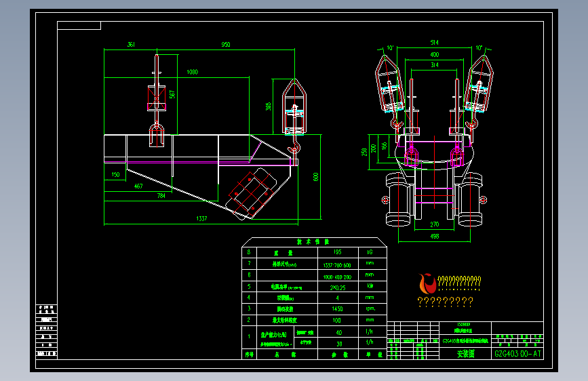Screen dimensions: 588x381
Task: Click row number 8 in table
Action: tap(249, 252)
